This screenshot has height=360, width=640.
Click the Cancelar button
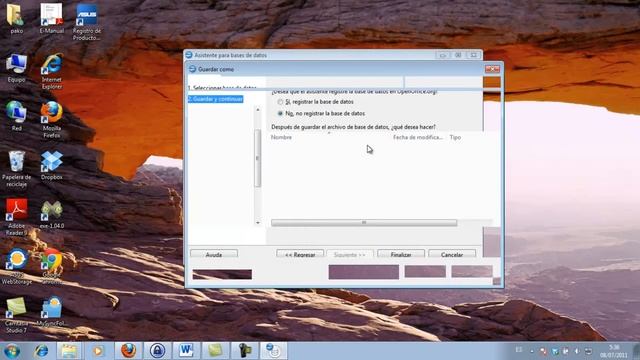click(452, 254)
